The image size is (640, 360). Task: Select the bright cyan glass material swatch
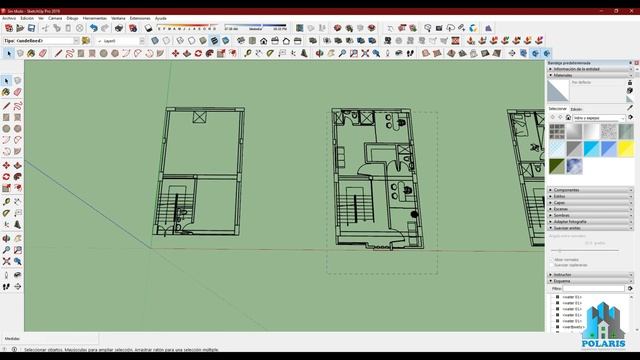click(x=591, y=149)
